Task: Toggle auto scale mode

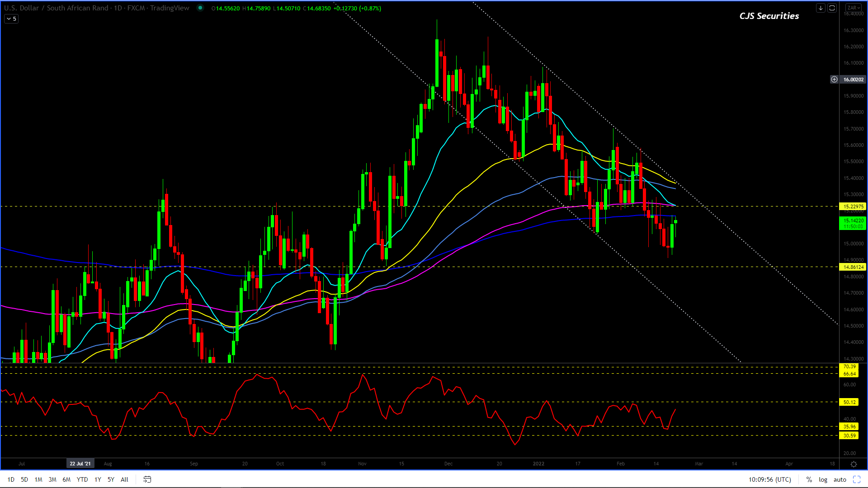Action: pos(840,479)
